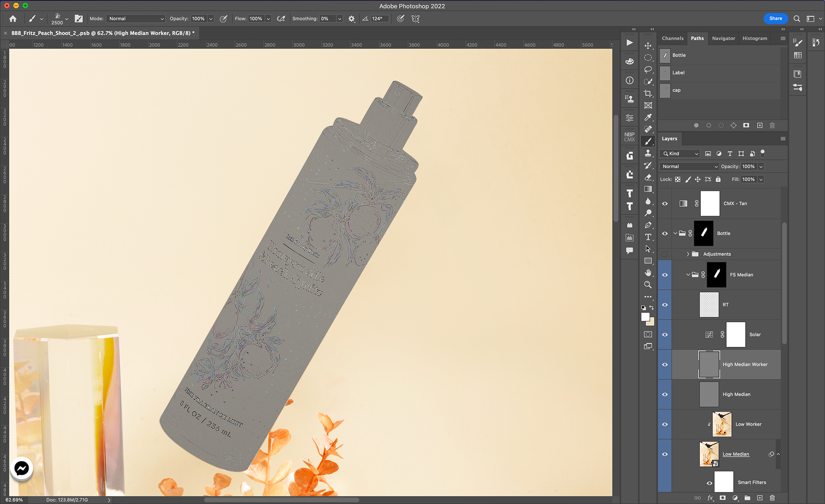825x504 pixels.
Task: Select the Eraser tool
Action: 648,177
